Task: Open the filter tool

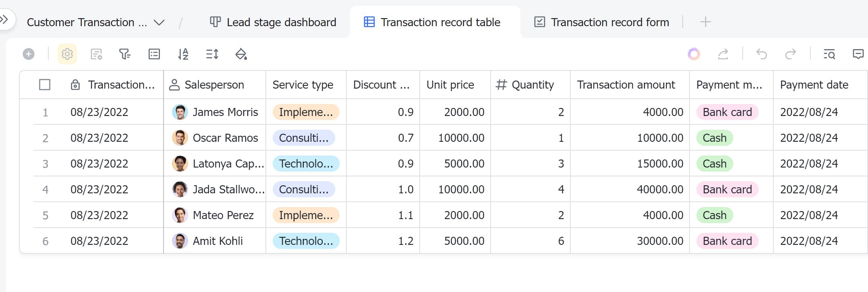Action: [x=125, y=54]
